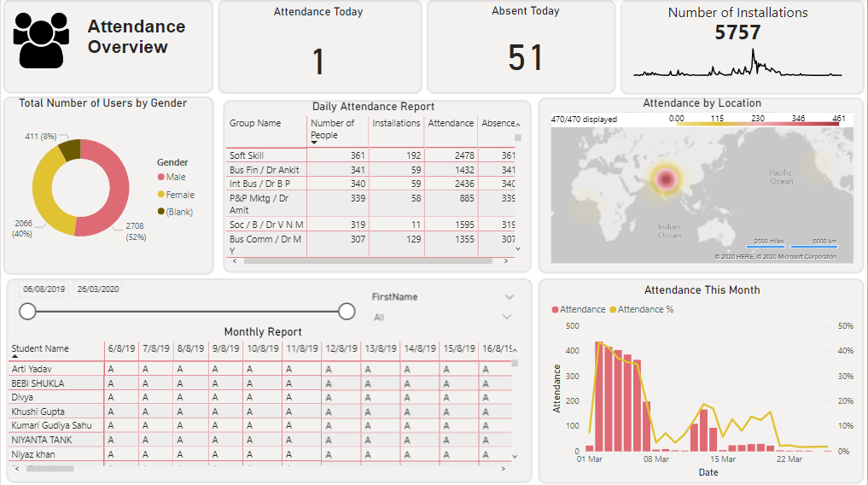
Task: Select student Arti Yadav in Monthly Report
Action: [31, 369]
